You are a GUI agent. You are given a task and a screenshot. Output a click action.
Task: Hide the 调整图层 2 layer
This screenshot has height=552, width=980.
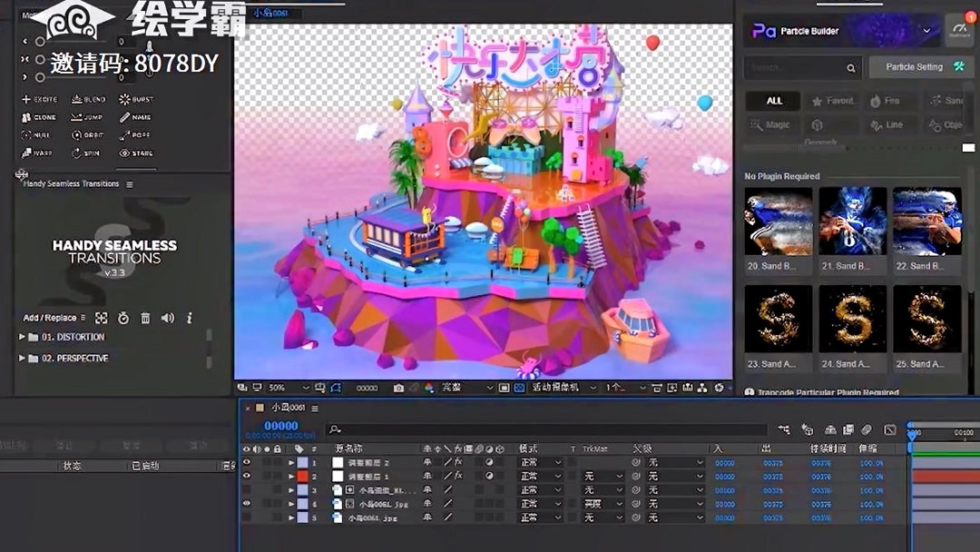coord(246,462)
